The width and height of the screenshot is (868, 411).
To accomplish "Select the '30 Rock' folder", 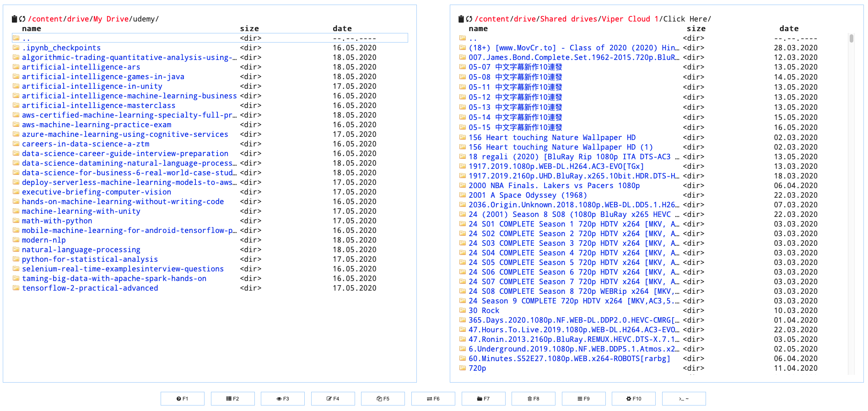I will pyautogui.click(x=484, y=310).
